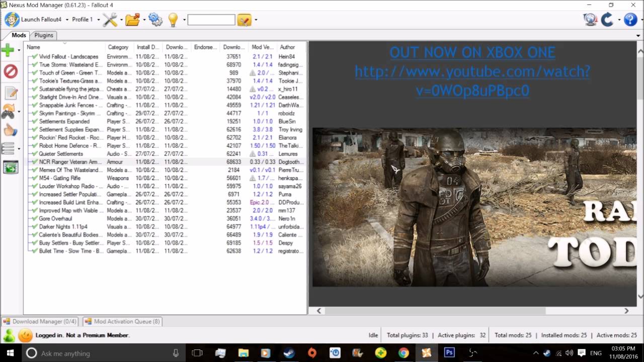Sort by the Category column header
Viewport: 644px width, 362px height.
tap(118, 47)
